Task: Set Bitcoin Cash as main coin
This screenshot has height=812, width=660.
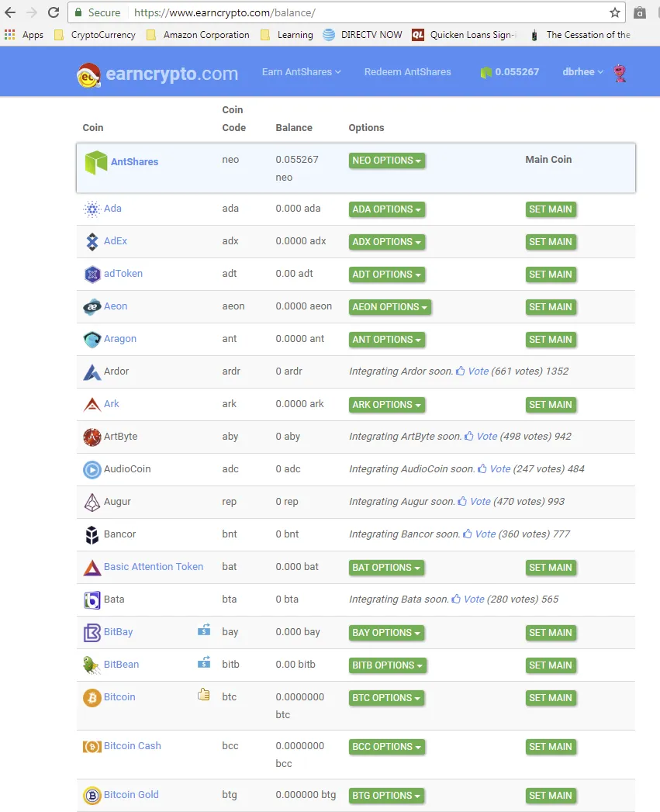Action: (x=550, y=747)
